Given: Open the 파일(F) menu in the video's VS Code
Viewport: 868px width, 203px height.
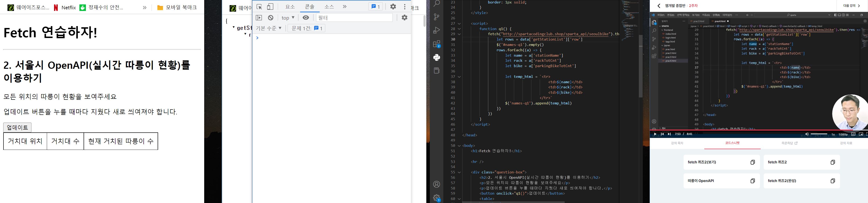Looking at the screenshot, I should (x=661, y=15).
